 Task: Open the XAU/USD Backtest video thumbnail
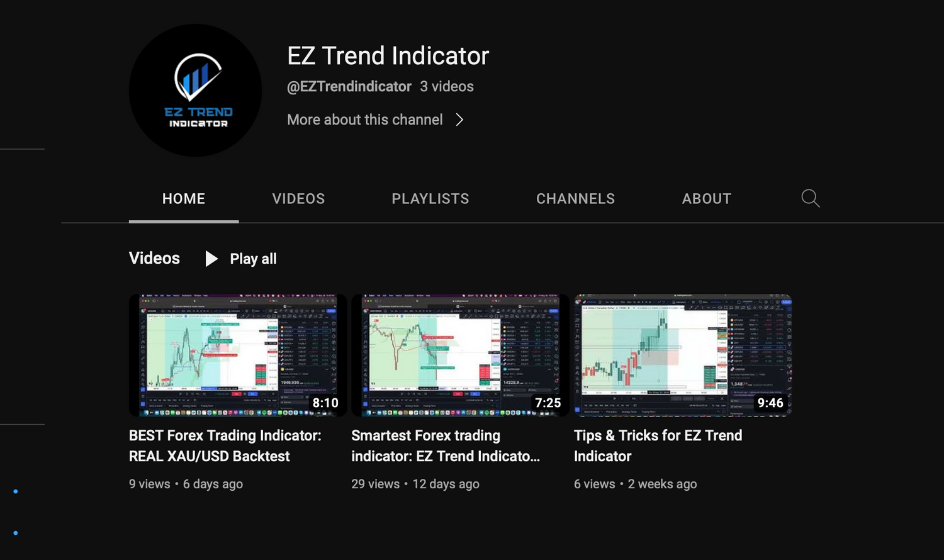[x=238, y=355]
